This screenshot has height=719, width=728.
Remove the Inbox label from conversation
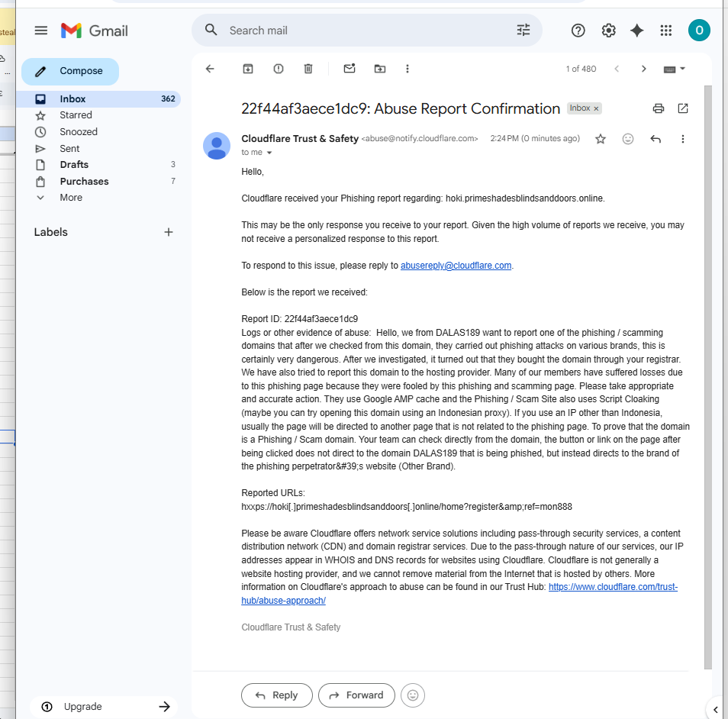596,108
